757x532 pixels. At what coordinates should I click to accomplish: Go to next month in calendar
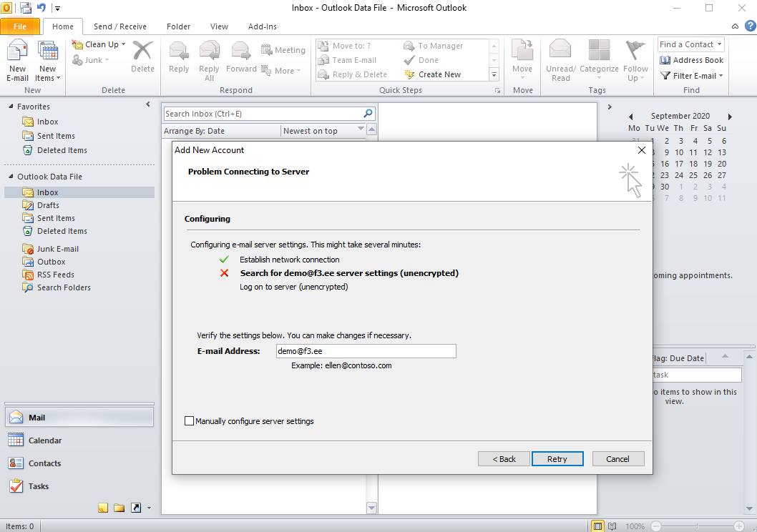[730, 117]
